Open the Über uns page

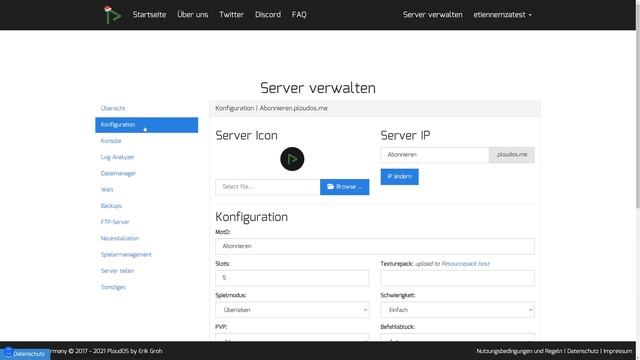click(192, 15)
